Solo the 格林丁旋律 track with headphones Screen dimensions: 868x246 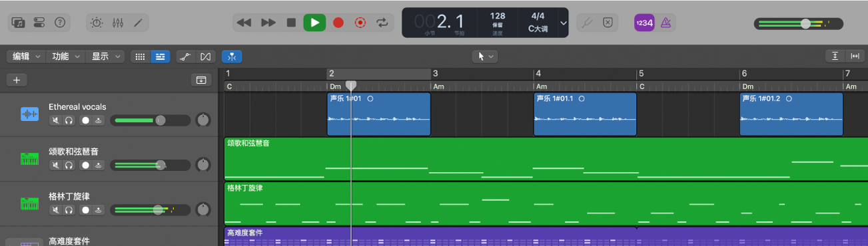68,210
